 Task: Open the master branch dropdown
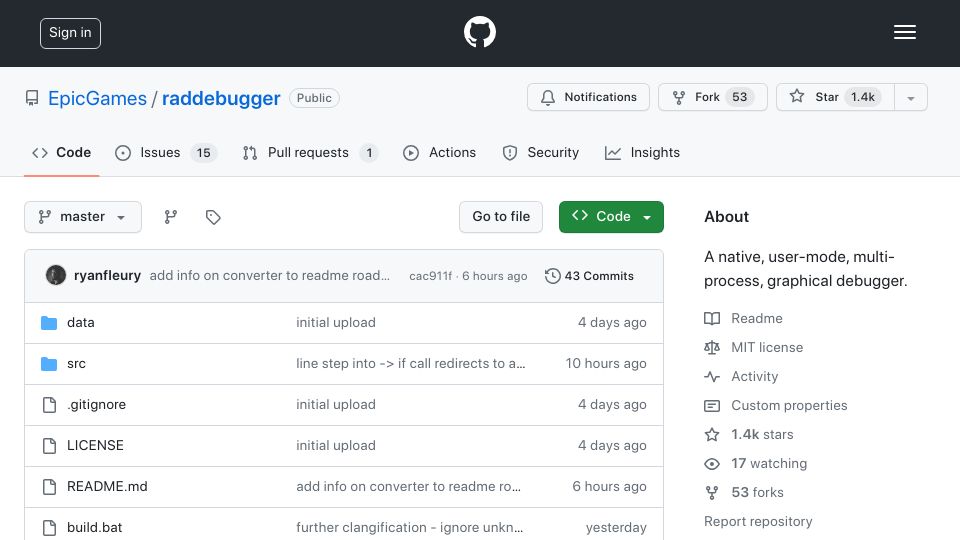(83, 217)
